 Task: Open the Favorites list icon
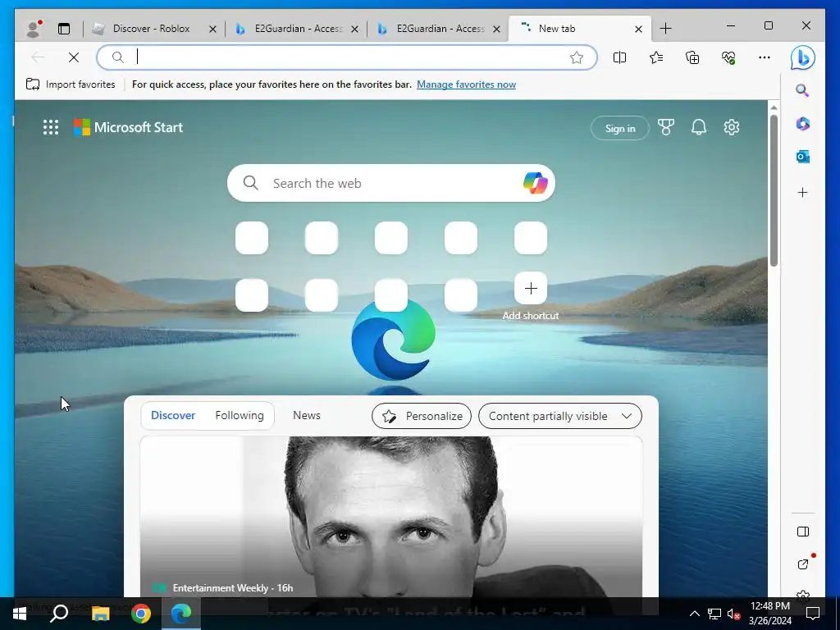[x=655, y=57]
